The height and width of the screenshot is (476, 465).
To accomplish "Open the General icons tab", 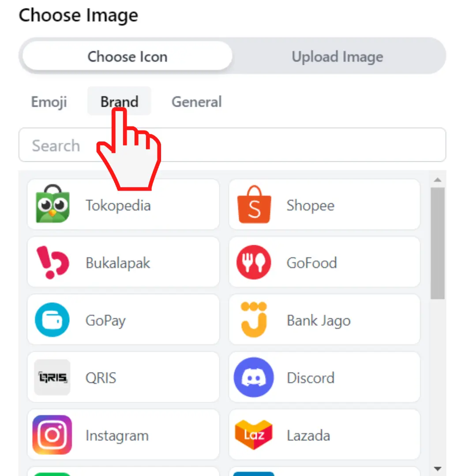I will pos(197,102).
